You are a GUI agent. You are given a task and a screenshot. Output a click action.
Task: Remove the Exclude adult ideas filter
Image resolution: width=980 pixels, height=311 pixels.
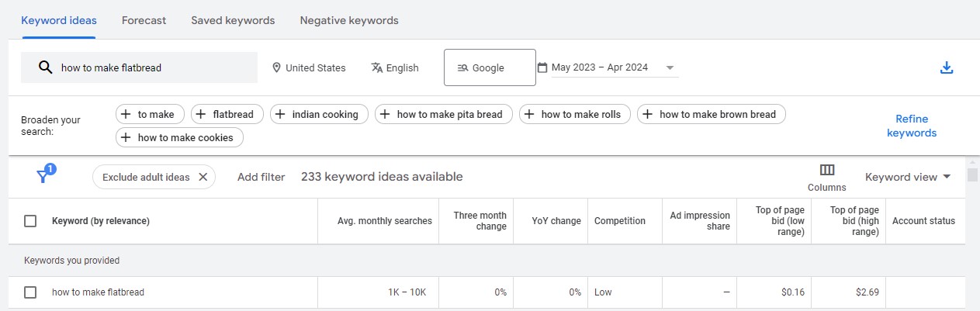click(x=203, y=177)
